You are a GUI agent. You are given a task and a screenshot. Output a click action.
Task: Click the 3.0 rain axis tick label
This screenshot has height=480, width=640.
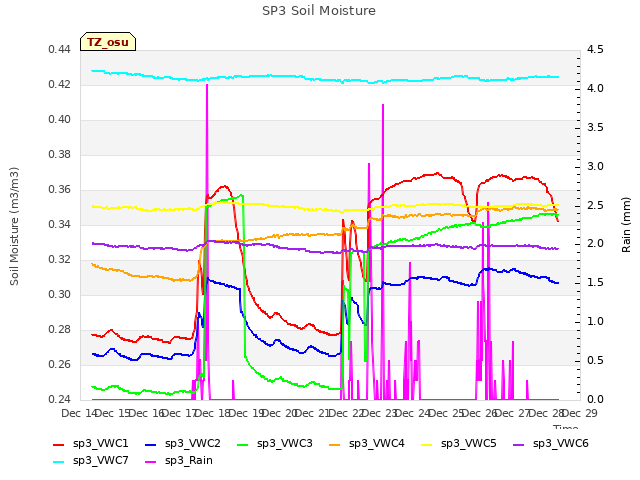pos(595,167)
